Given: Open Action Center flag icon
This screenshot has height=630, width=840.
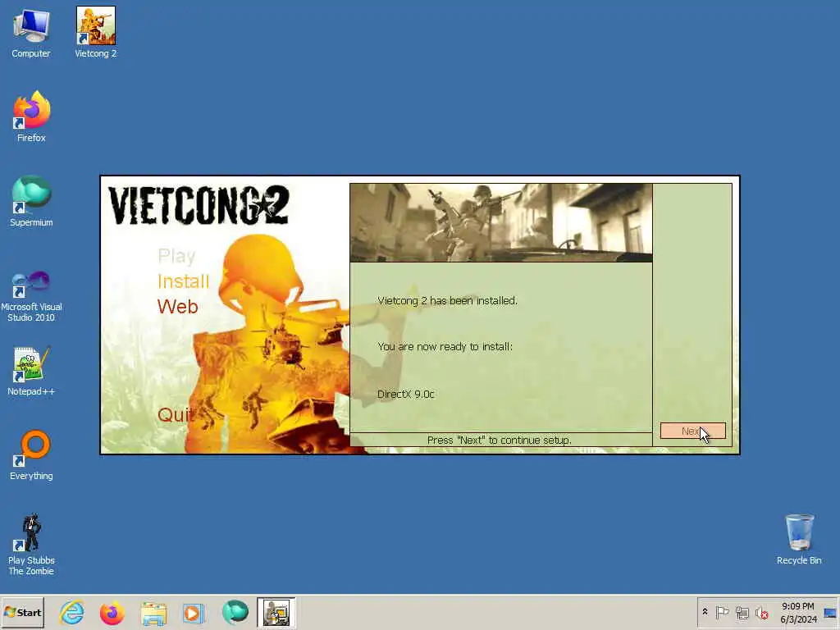Looking at the screenshot, I should coord(722,612).
